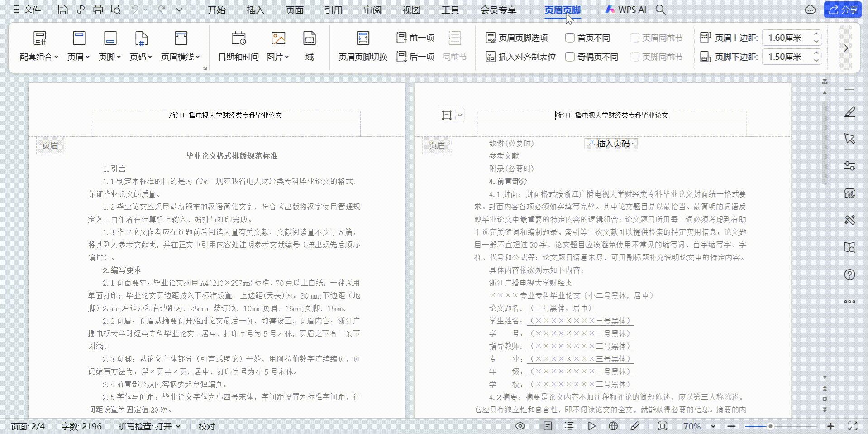Click the search magnifier icon
This screenshot has height=434, width=868.
coord(661,10)
